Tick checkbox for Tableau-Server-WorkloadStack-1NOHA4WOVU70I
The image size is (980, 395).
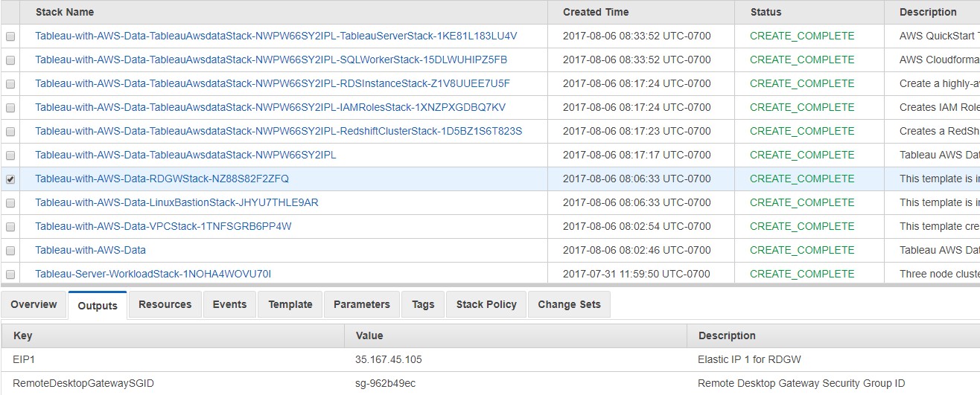click(10, 274)
